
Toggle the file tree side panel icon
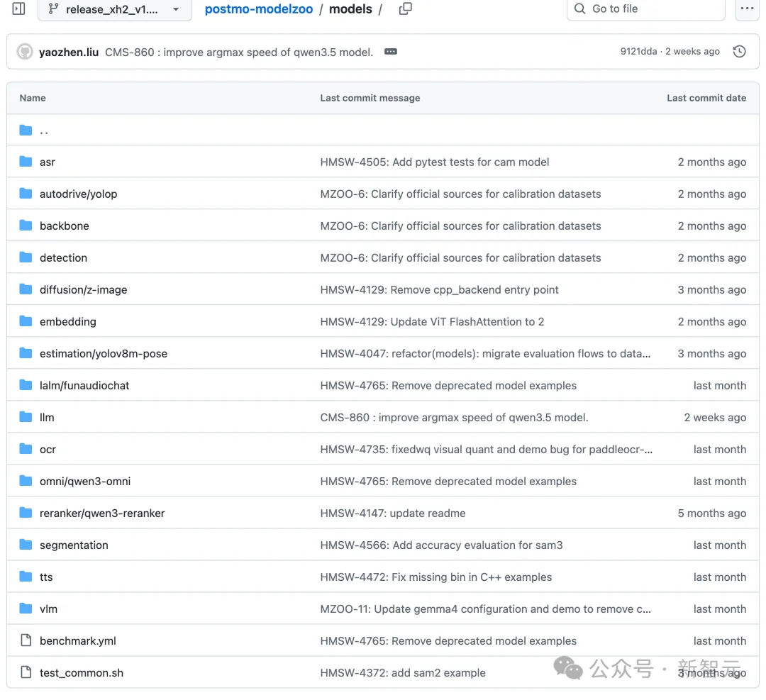[x=18, y=9]
